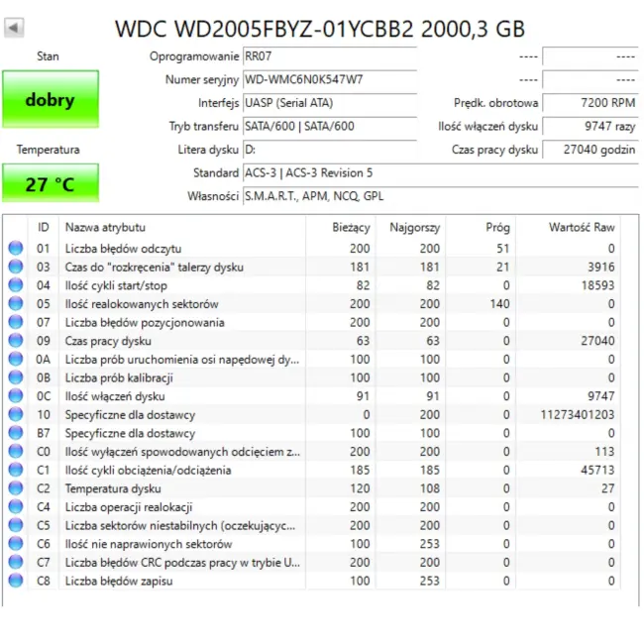Click the status orb for attribute 0B
This screenshot has height=644, width=644.
coord(16,377)
